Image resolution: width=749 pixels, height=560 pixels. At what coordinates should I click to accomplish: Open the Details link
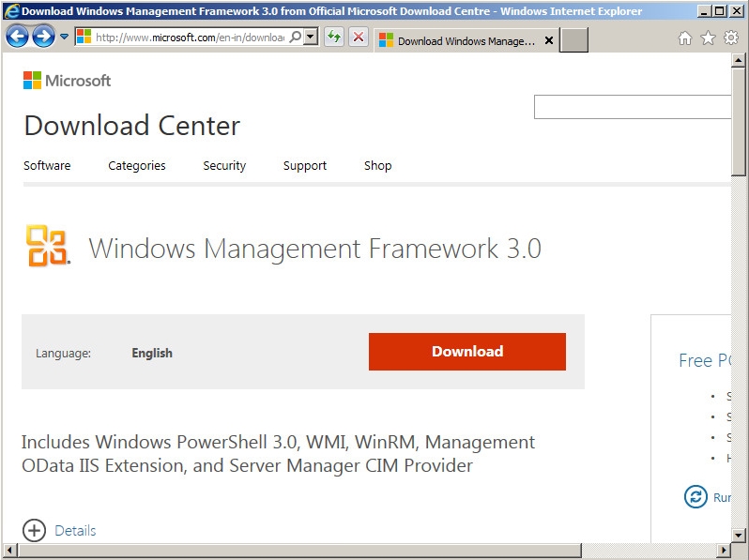(x=75, y=531)
